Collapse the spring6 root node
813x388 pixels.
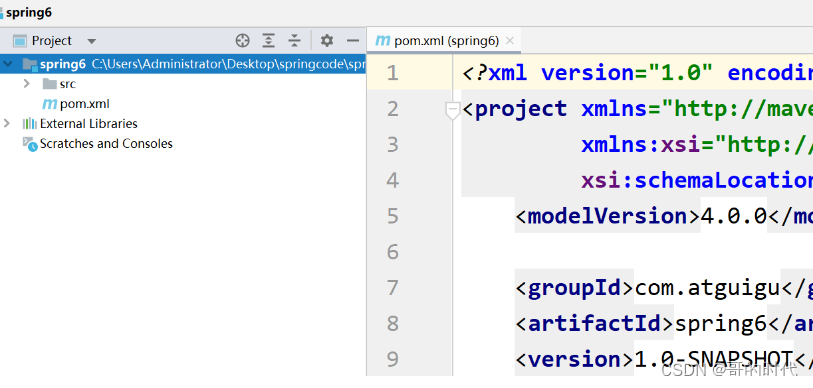[7, 64]
